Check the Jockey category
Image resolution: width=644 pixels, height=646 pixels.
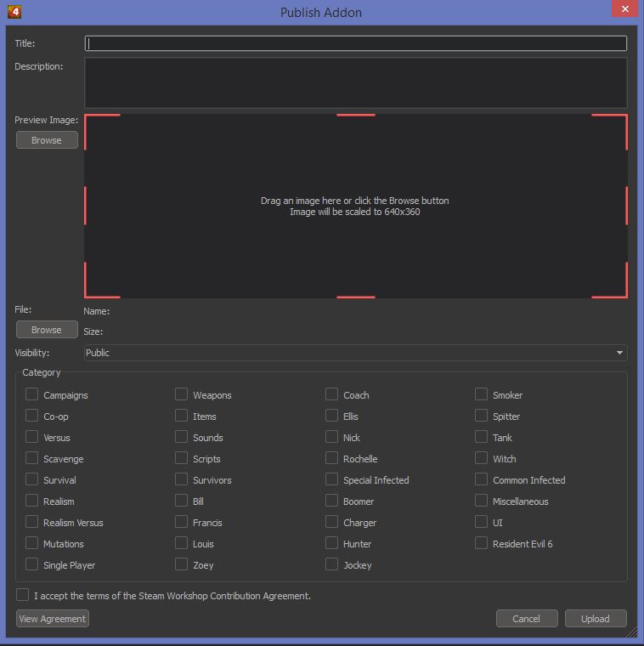(331, 564)
